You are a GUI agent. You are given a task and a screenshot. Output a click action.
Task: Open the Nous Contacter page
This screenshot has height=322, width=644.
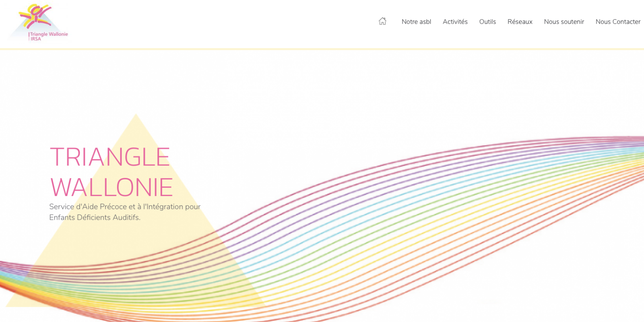point(618,22)
